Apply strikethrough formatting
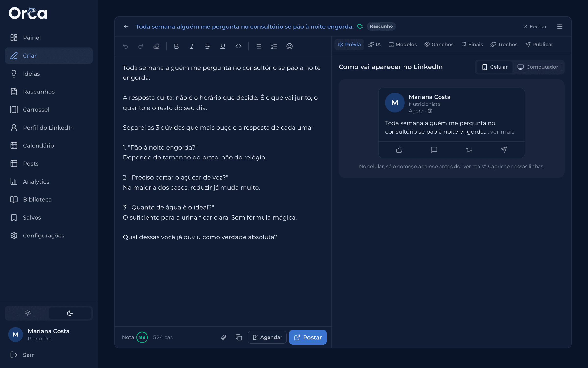Screen dimensions: 588x368 pyautogui.click(x=207, y=46)
